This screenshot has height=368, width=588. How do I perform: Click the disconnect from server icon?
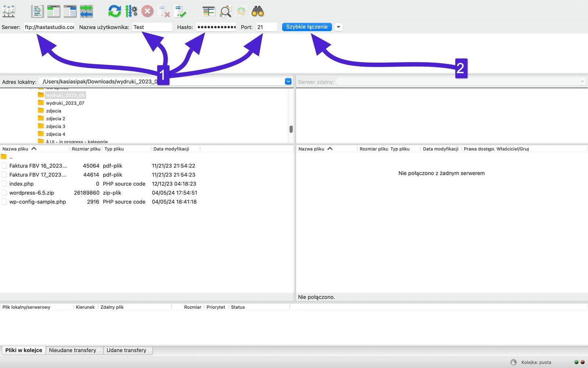coord(164,12)
